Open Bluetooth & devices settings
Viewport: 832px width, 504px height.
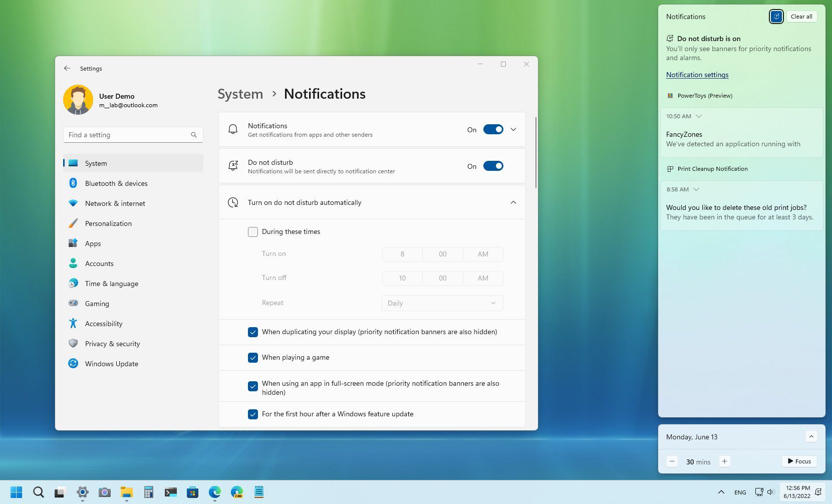116,183
